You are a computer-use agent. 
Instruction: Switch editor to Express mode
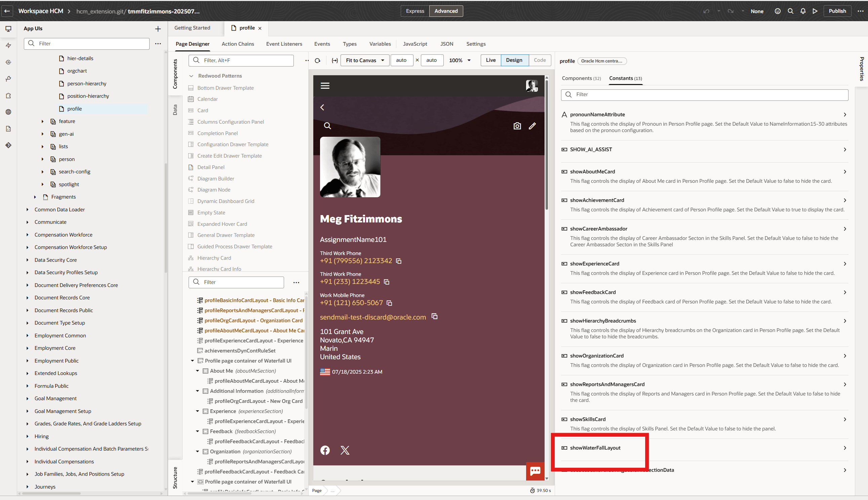[x=415, y=11]
